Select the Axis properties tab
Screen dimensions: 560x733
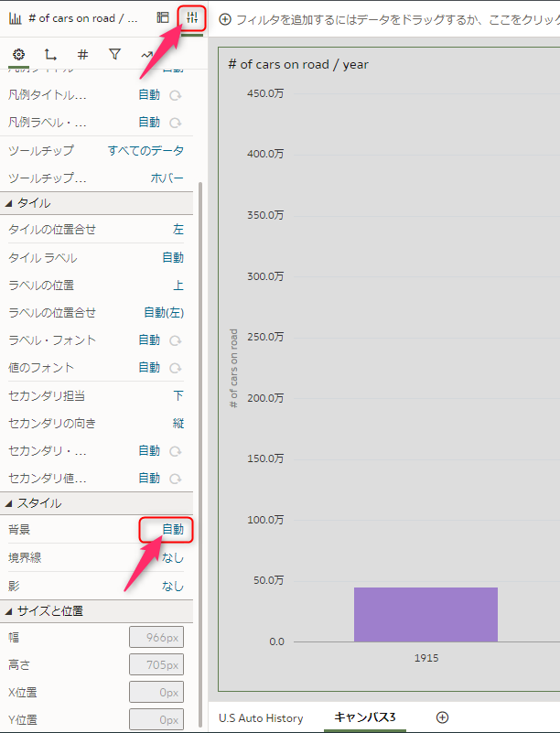pyautogui.click(x=50, y=55)
